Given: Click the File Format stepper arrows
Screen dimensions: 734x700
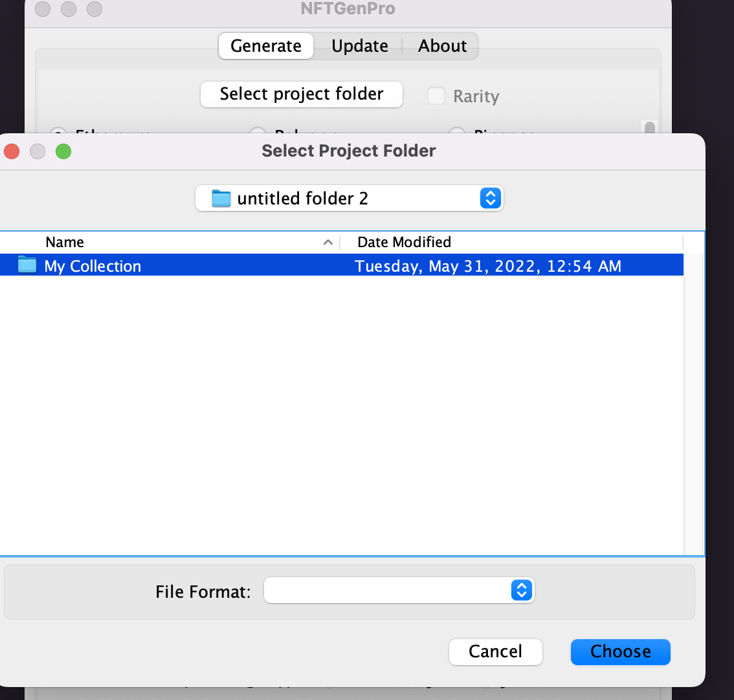Looking at the screenshot, I should [x=522, y=590].
